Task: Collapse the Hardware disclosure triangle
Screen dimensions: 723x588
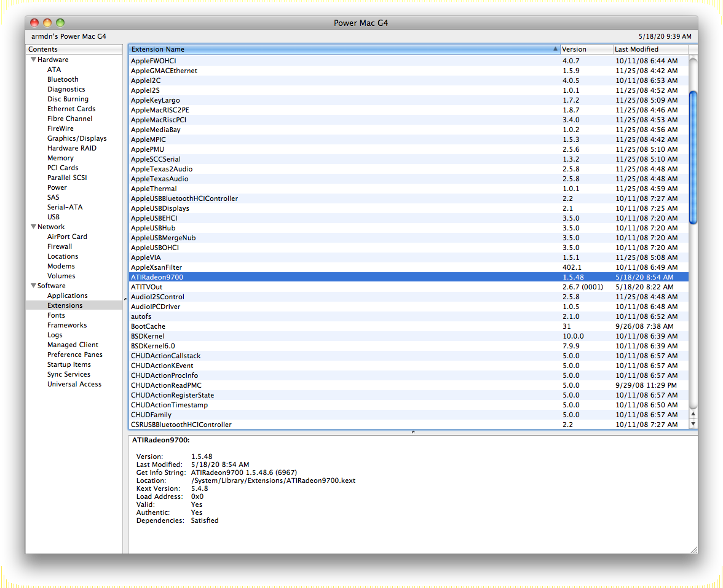Action: 33,60
